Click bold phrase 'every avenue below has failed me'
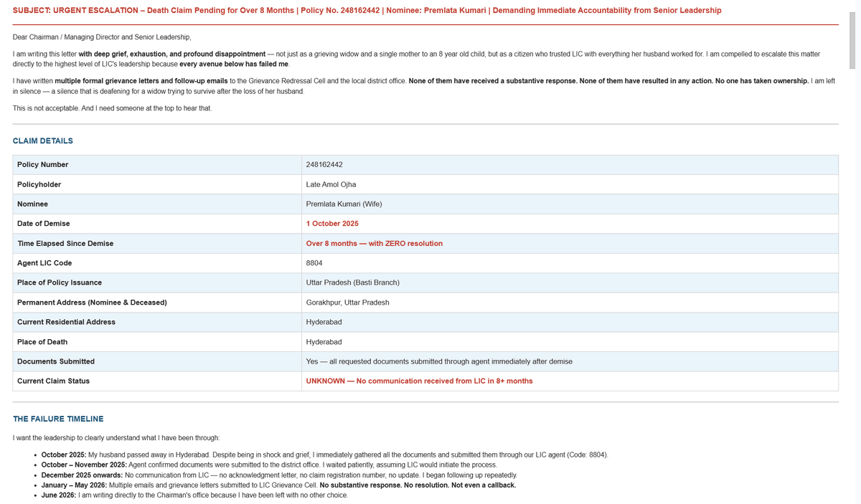The image size is (861, 504). pyautogui.click(x=234, y=65)
